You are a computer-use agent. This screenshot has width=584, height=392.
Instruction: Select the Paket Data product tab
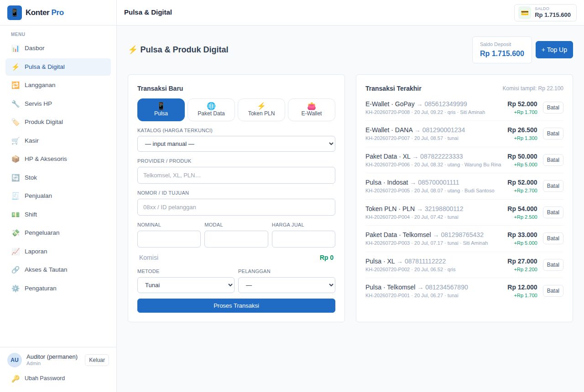coord(211,110)
